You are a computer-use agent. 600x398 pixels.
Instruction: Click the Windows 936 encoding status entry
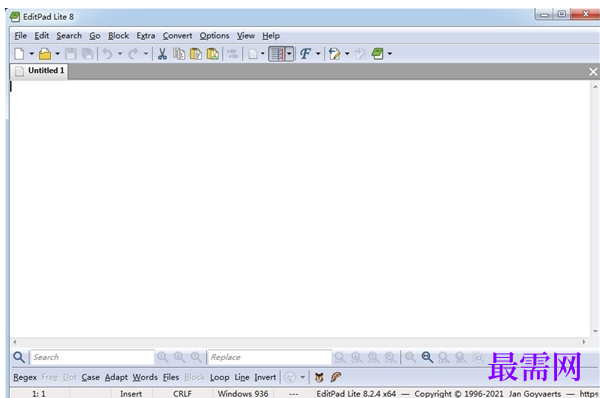243,393
